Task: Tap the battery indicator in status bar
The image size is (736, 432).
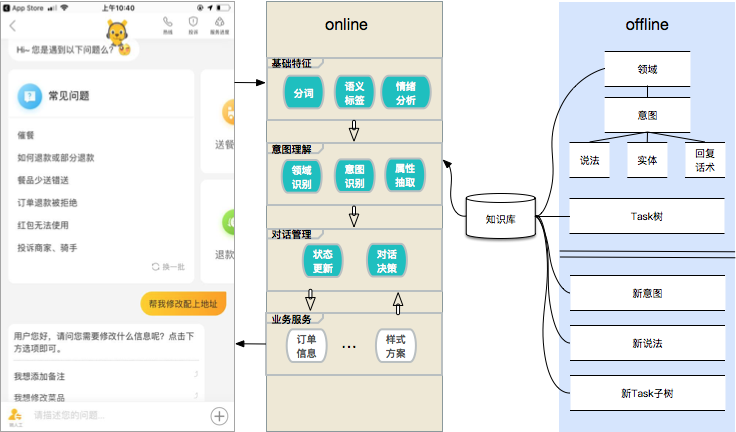Action: pyautogui.click(x=223, y=8)
